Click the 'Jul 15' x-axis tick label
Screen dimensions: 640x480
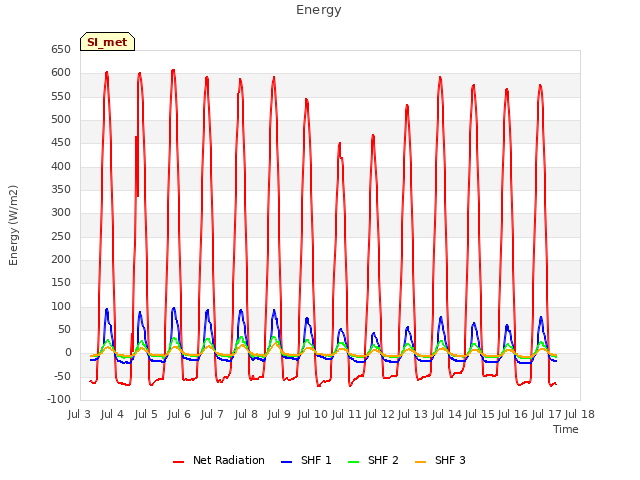[480, 414]
